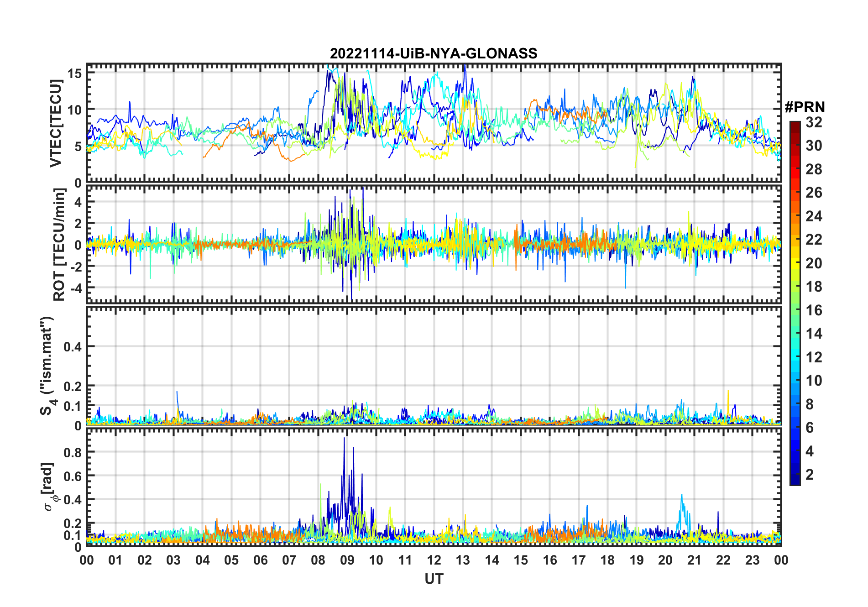
Task: Click the colorbar orange region near 24
Action: (795, 216)
